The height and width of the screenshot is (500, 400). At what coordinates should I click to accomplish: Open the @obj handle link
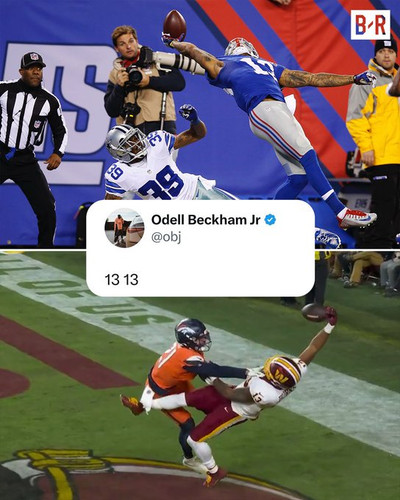[x=166, y=237]
